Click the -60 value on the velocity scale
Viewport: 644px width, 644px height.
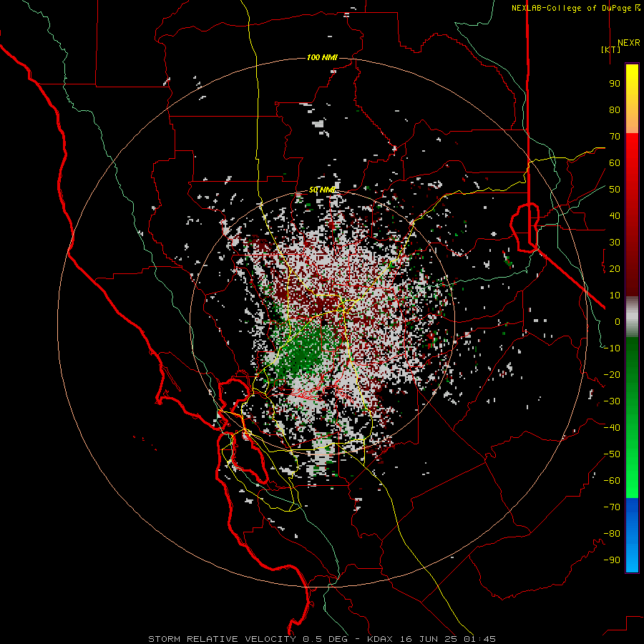coord(612,481)
